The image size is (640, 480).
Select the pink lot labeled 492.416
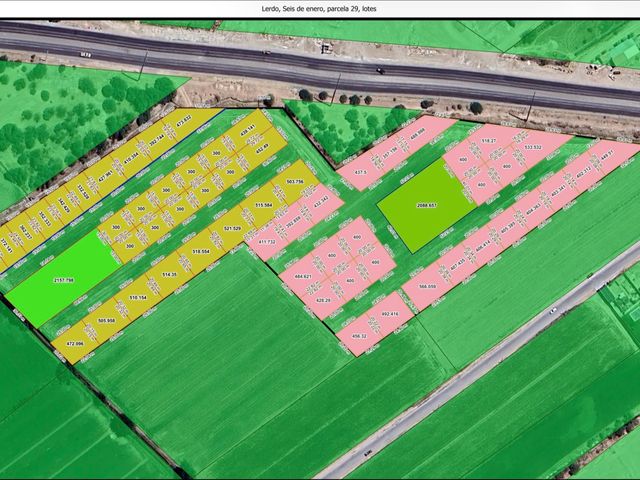click(389, 314)
